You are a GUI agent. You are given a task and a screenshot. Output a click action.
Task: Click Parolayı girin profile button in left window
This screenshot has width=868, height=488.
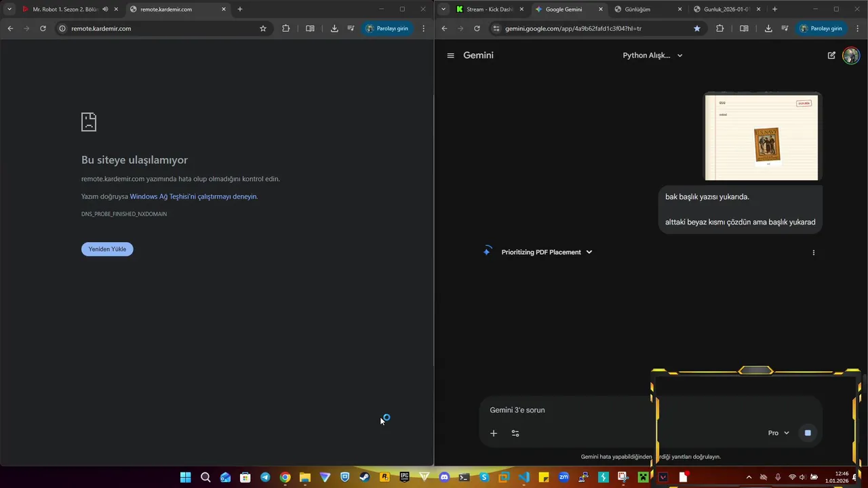coord(387,28)
